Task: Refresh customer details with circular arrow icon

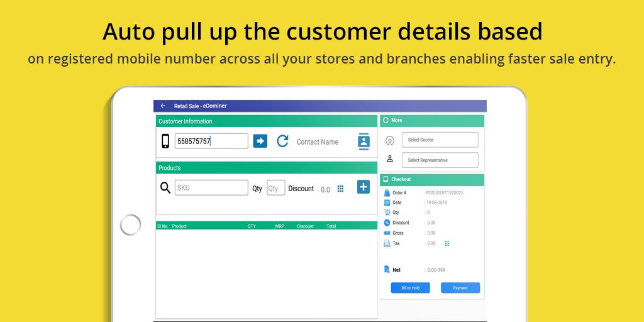Action: click(x=282, y=141)
